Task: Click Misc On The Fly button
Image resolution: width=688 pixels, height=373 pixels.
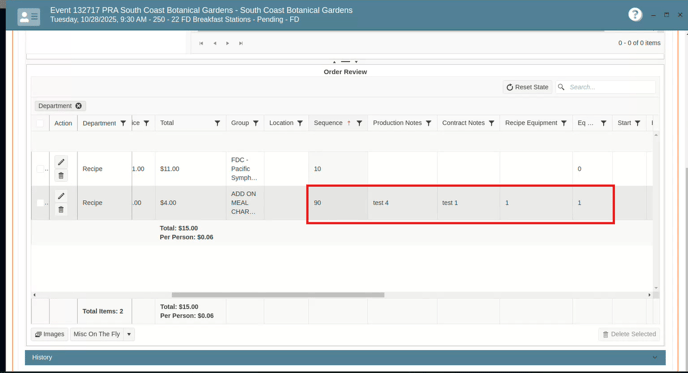Action: click(97, 334)
